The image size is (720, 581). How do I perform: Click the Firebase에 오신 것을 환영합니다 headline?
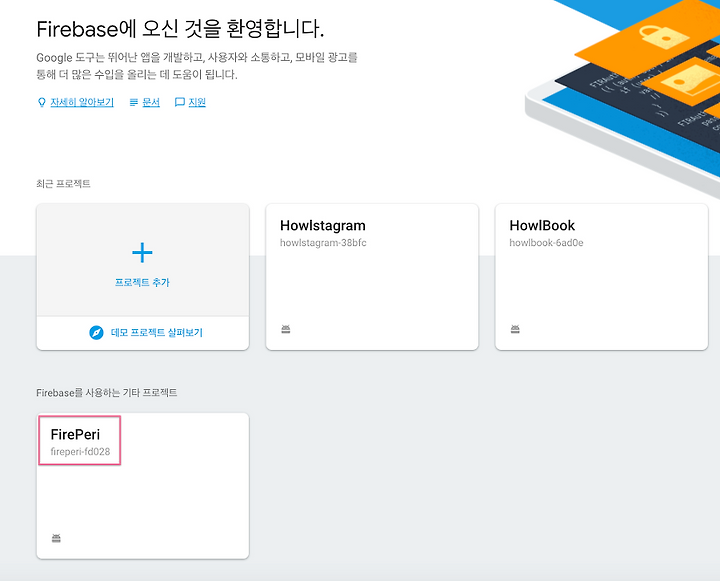click(180, 29)
